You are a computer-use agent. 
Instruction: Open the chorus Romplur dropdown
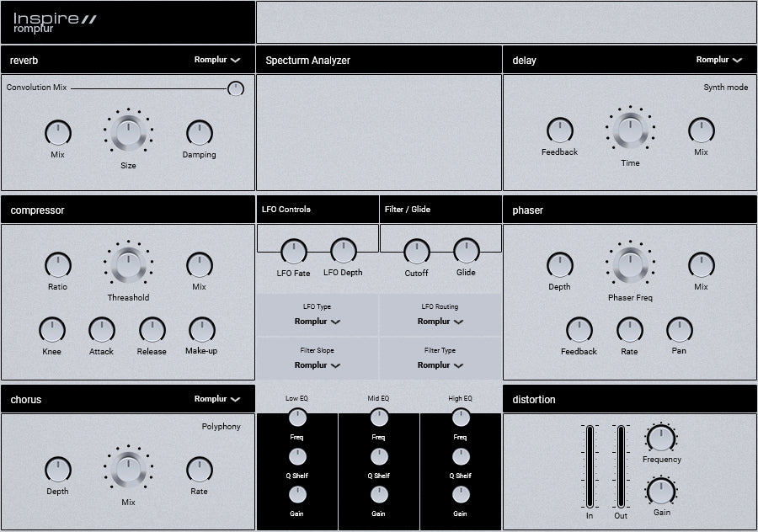(217, 399)
